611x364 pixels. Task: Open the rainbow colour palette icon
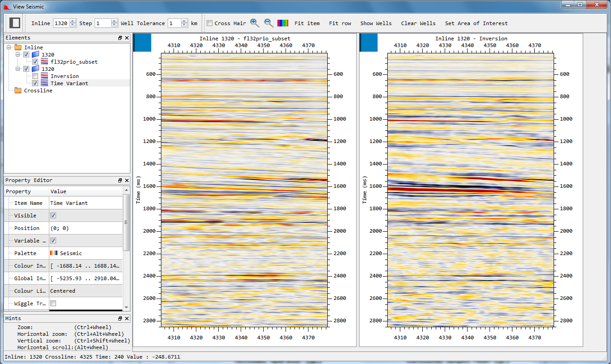point(283,23)
